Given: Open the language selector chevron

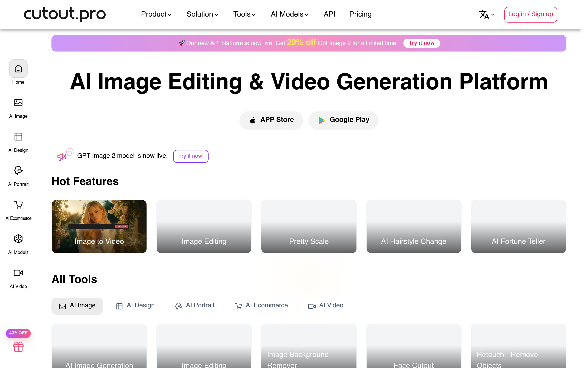Looking at the screenshot, I should tap(493, 15).
